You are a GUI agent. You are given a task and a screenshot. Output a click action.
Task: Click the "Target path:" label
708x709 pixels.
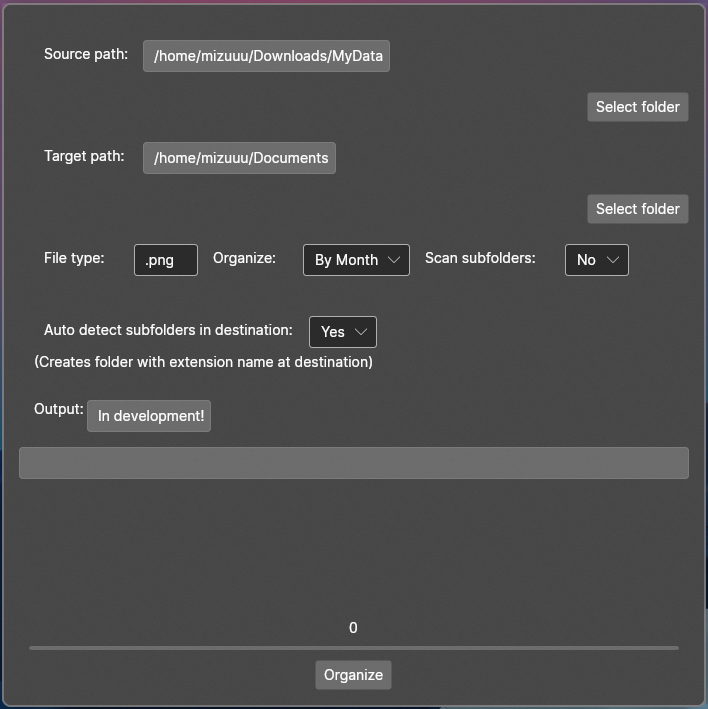[x=84, y=156]
